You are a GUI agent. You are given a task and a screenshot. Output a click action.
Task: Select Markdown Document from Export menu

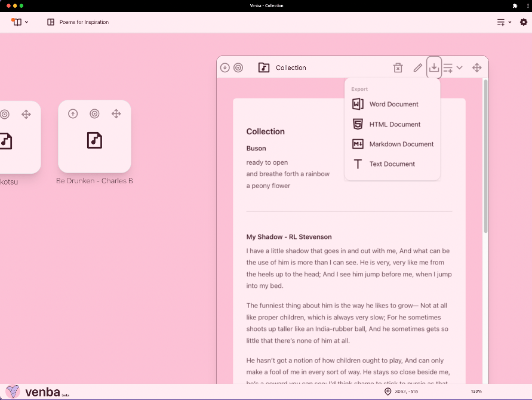(x=401, y=144)
